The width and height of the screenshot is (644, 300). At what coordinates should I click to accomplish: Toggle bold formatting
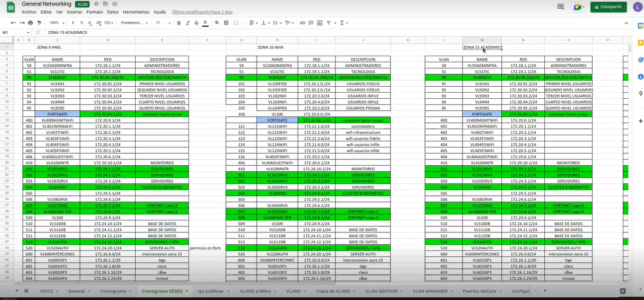178,23
